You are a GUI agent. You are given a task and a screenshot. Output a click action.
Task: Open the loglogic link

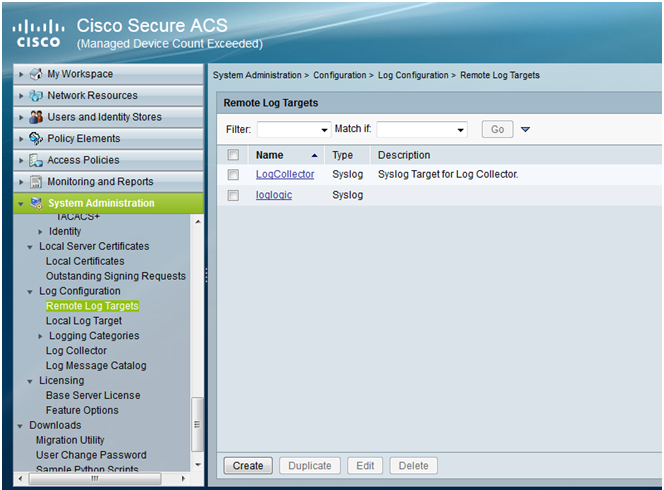click(x=274, y=195)
